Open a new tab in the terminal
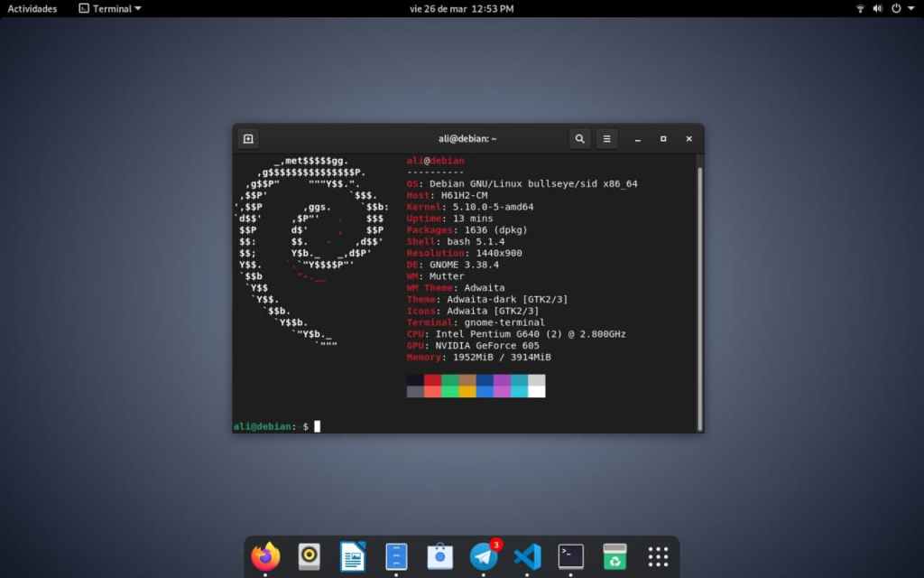This screenshot has width=924, height=578. click(x=248, y=138)
